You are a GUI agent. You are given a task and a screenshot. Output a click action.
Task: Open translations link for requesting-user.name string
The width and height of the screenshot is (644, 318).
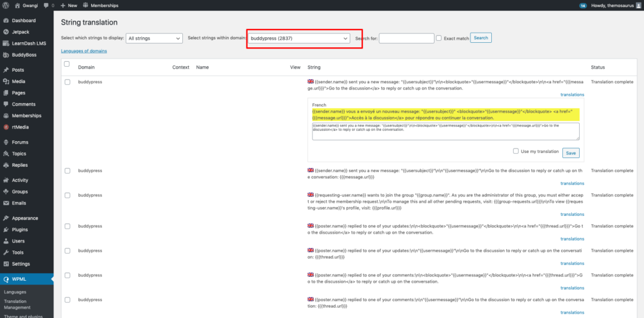click(572, 214)
